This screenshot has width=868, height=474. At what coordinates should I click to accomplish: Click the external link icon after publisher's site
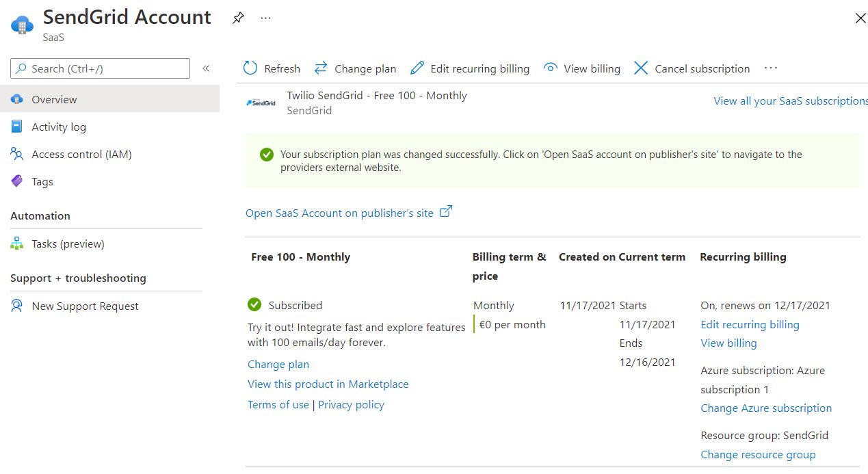pos(445,211)
